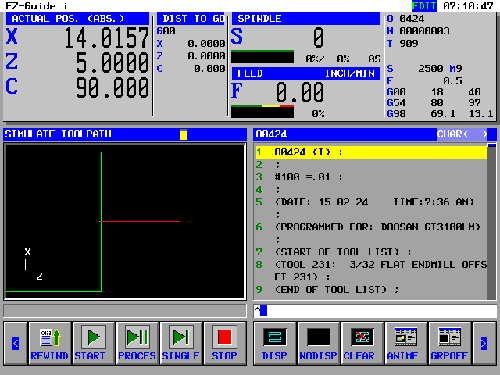500x375 pixels.
Task: Select line 3 with #100 variable assignment
Action: point(371,177)
